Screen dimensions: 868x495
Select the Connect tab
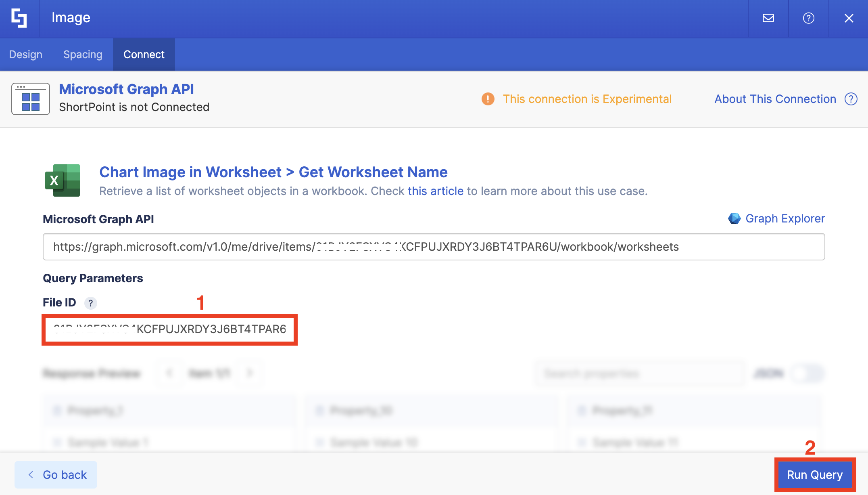144,55
